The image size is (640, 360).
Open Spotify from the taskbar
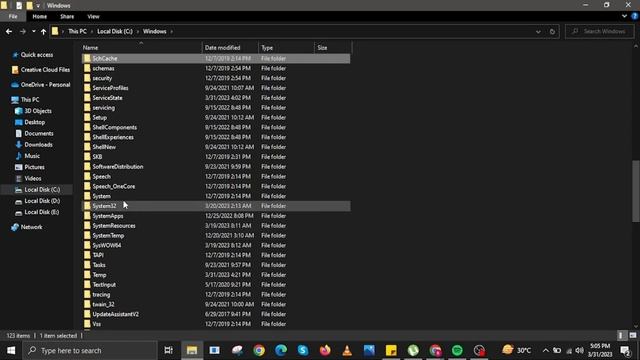(x=457, y=351)
